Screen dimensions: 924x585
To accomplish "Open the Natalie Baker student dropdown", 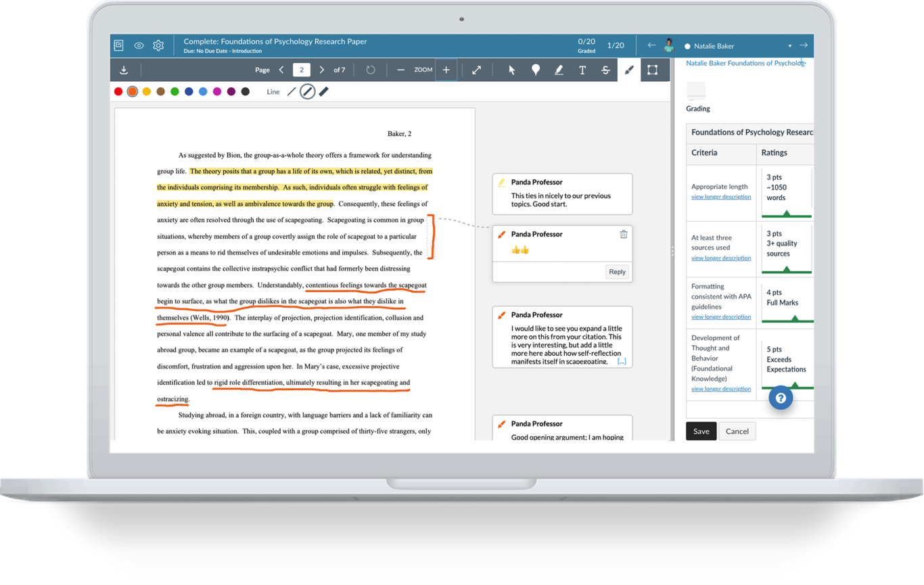I will coord(789,45).
